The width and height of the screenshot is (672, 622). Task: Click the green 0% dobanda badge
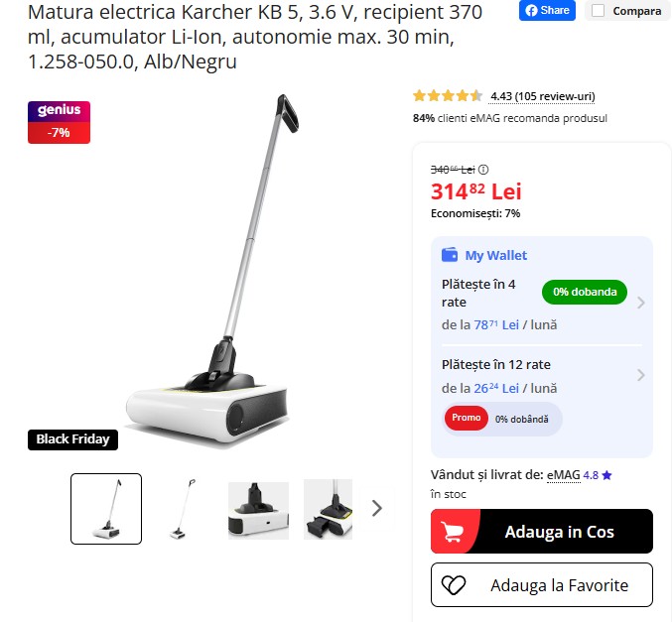pos(585,292)
